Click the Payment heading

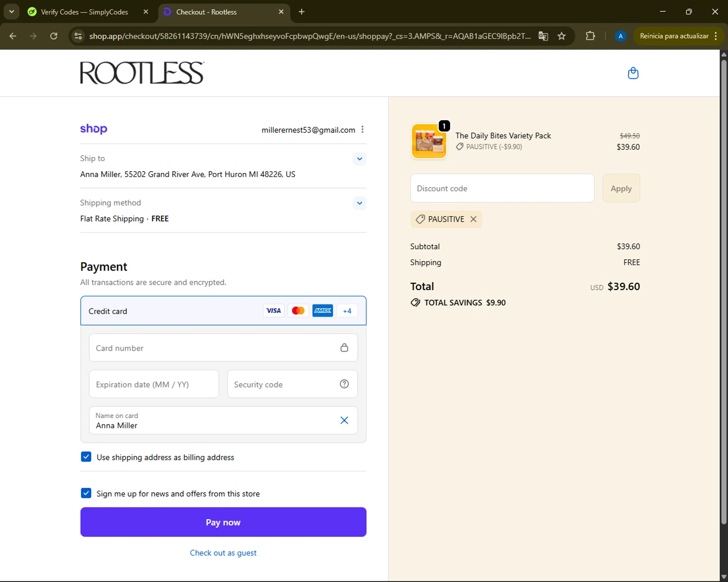104,267
